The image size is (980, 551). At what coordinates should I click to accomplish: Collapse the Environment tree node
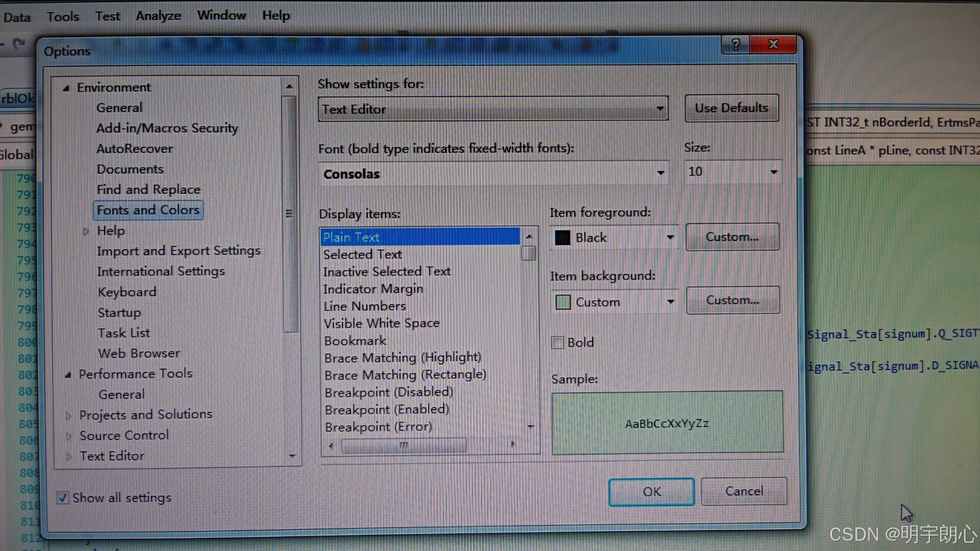click(66, 88)
